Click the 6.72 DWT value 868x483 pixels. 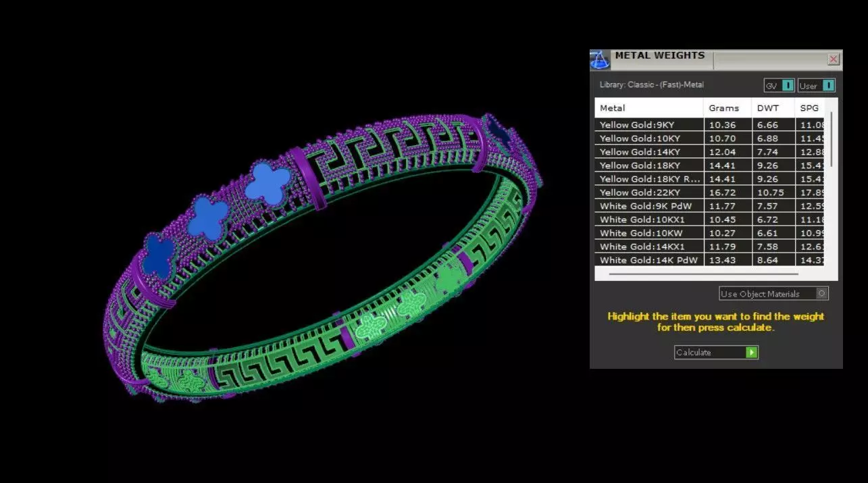[x=767, y=220]
